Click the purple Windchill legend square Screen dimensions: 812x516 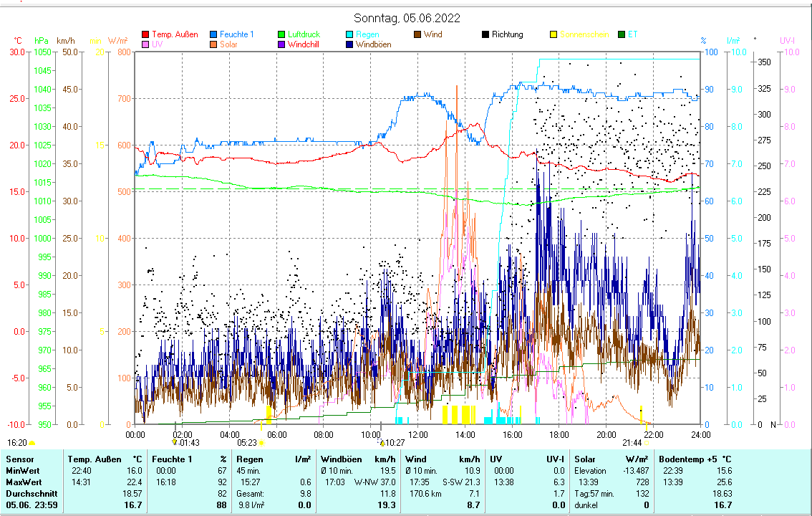(x=281, y=44)
